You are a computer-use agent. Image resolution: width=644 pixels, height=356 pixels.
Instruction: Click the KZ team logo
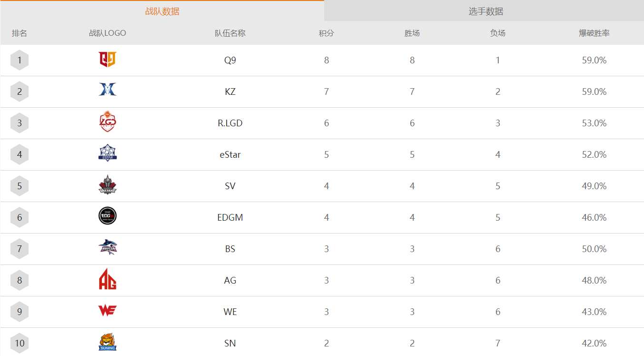(108, 90)
